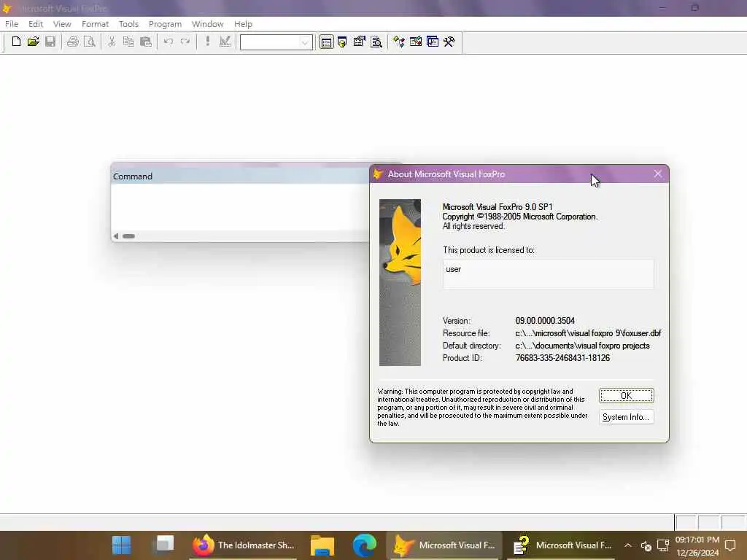747x560 pixels.
Task: Click the Open folder toolbar icon
Action: (x=33, y=42)
